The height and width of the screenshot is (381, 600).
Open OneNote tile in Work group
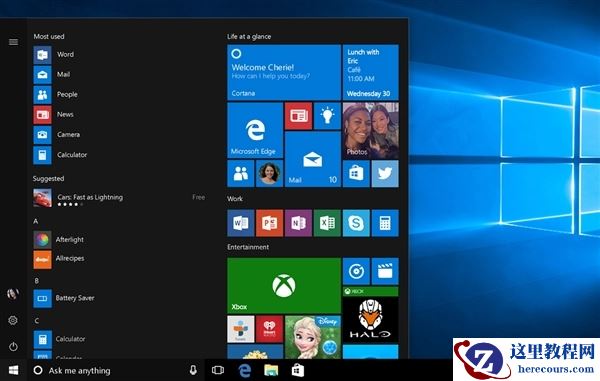point(298,223)
